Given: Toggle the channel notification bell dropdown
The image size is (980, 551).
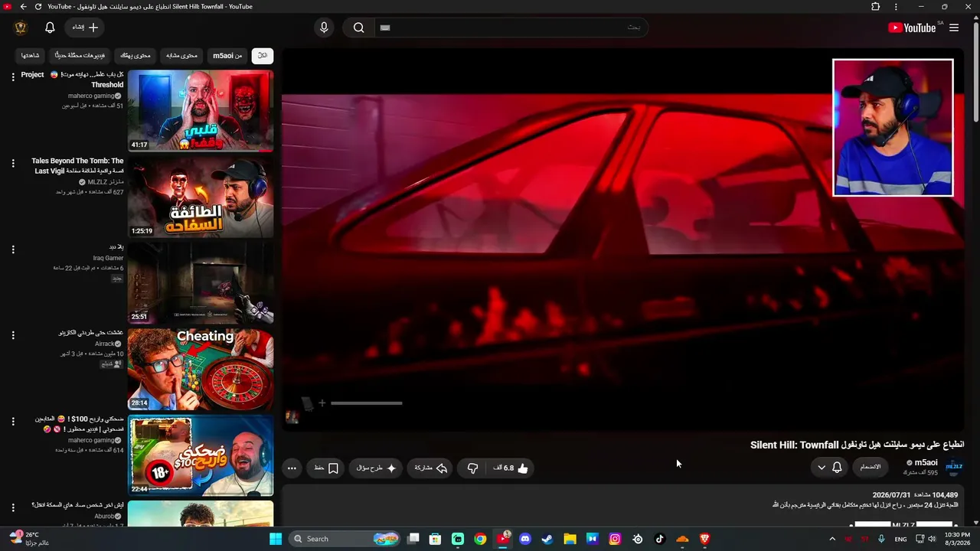Looking at the screenshot, I should tap(829, 468).
